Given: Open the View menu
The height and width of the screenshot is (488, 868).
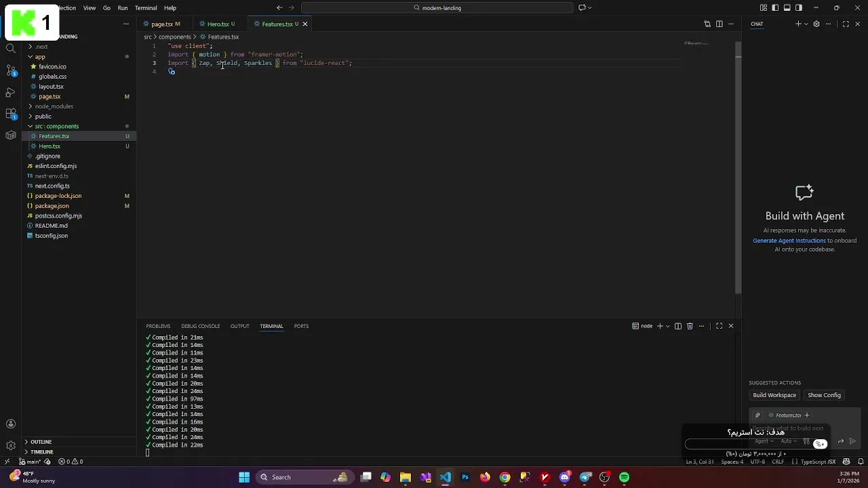Looking at the screenshot, I should point(90,8).
